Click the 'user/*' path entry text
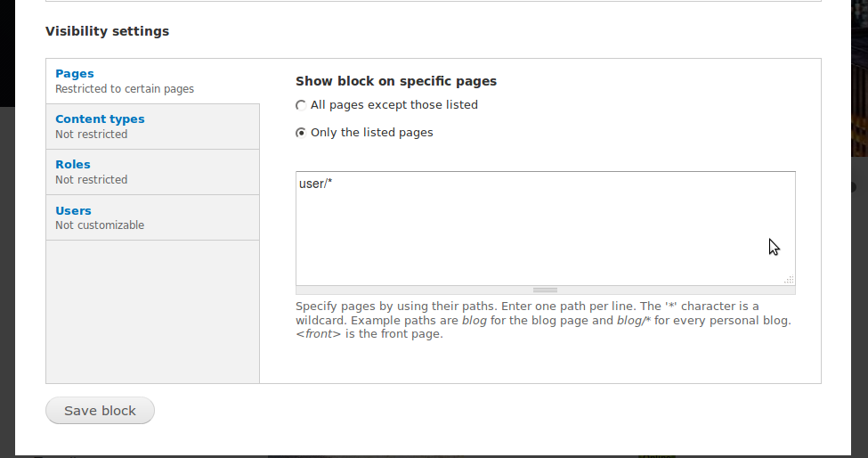Viewport: 868px width, 458px height. tap(316, 184)
